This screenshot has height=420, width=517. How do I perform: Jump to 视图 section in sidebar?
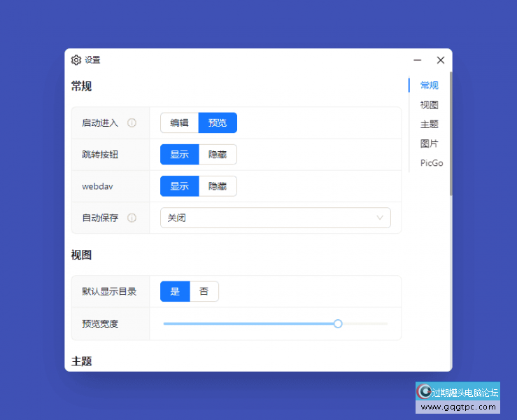coord(429,105)
